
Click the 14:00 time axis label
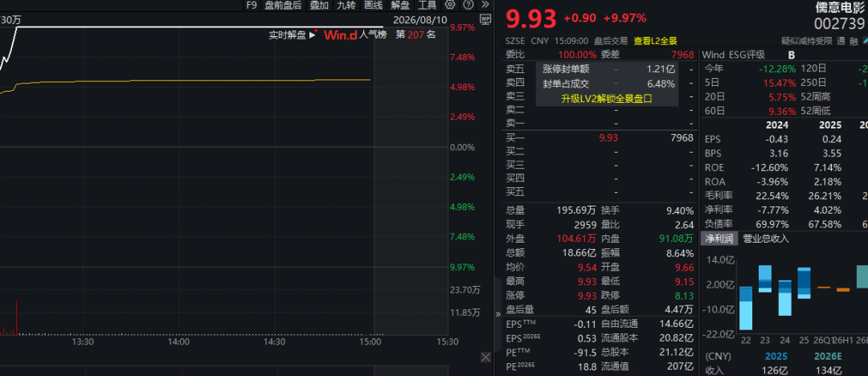[178, 341]
